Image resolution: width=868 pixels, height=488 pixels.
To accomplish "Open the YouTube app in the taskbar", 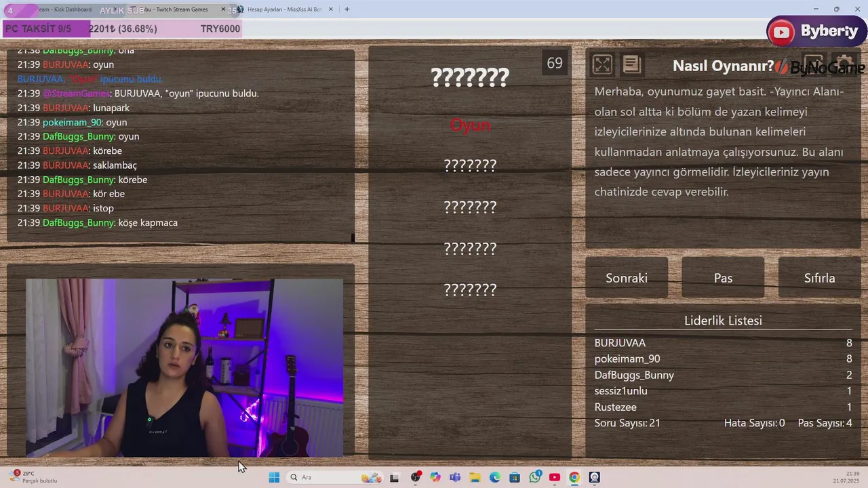I will pos(555,477).
